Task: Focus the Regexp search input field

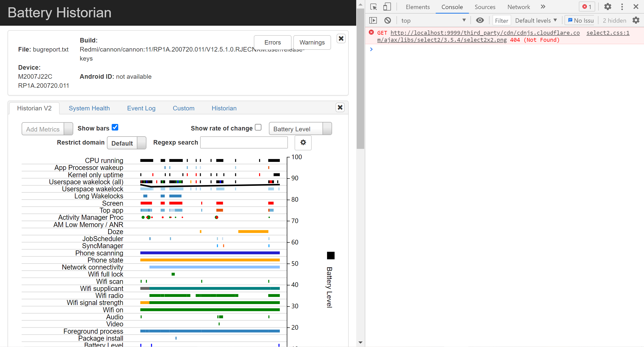Action: (244, 143)
